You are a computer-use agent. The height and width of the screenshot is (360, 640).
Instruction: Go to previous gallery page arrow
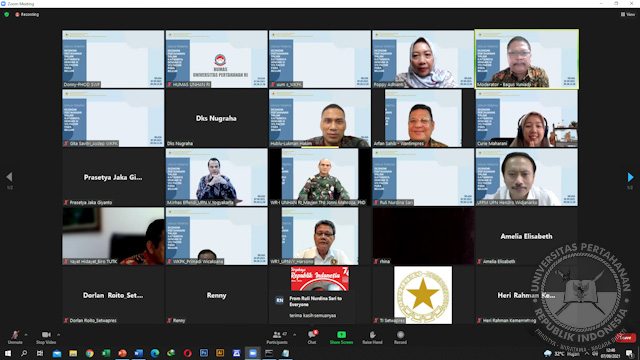(9, 177)
